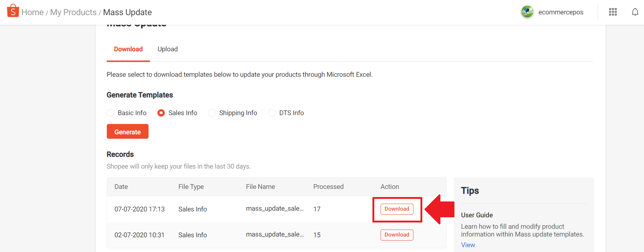Open the notifications bell

(635, 12)
